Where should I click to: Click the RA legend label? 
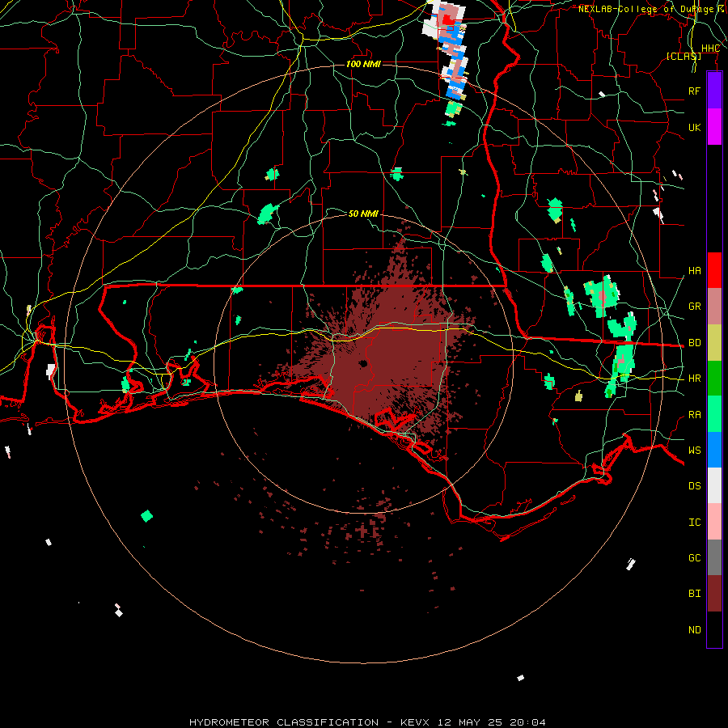point(695,415)
